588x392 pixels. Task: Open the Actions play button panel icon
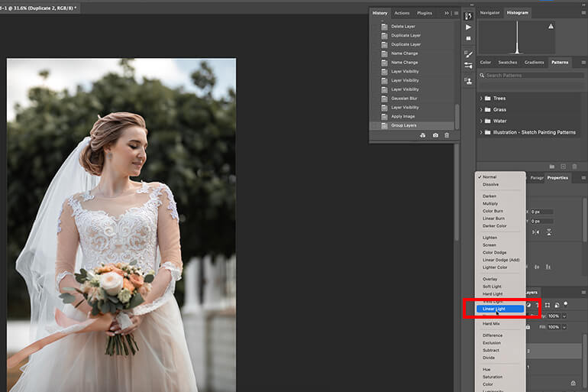pyautogui.click(x=468, y=27)
